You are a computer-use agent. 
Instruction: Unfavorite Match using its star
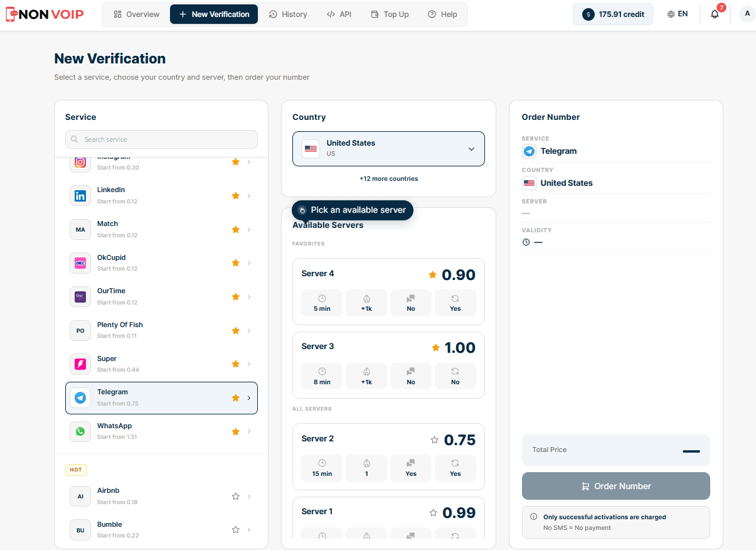click(236, 230)
